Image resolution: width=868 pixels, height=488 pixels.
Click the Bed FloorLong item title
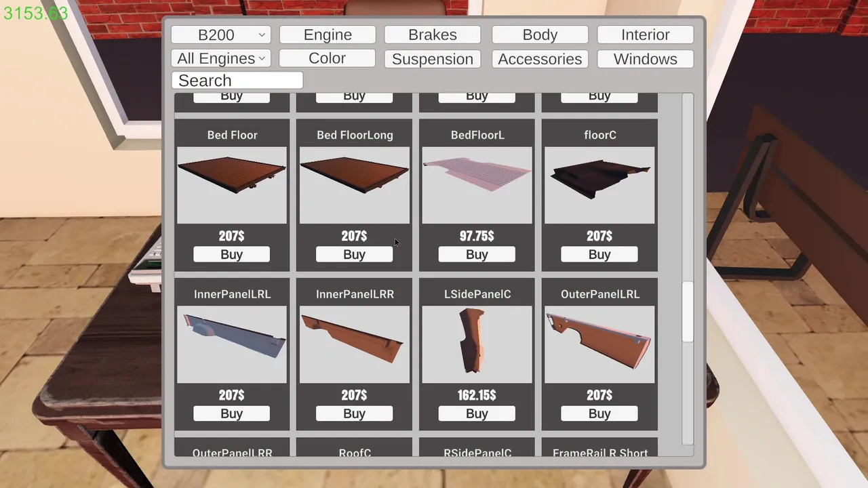tap(355, 135)
